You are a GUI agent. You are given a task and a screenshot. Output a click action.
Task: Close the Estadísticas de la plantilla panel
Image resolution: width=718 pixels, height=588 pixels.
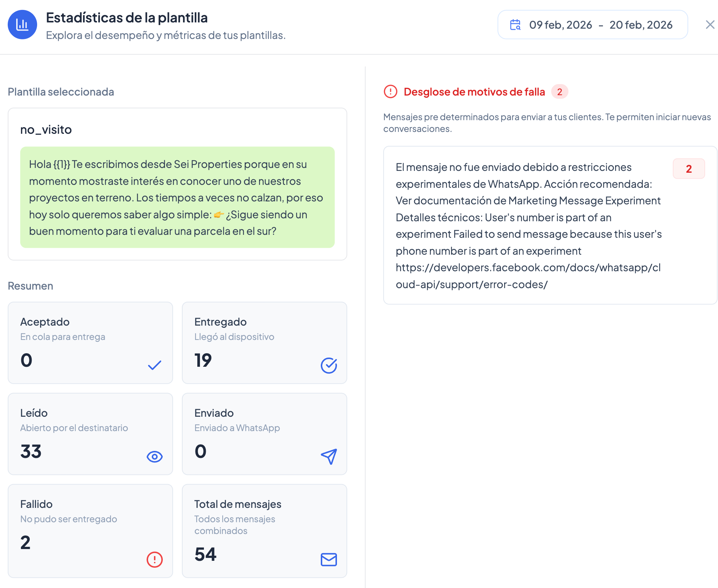coord(710,25)
